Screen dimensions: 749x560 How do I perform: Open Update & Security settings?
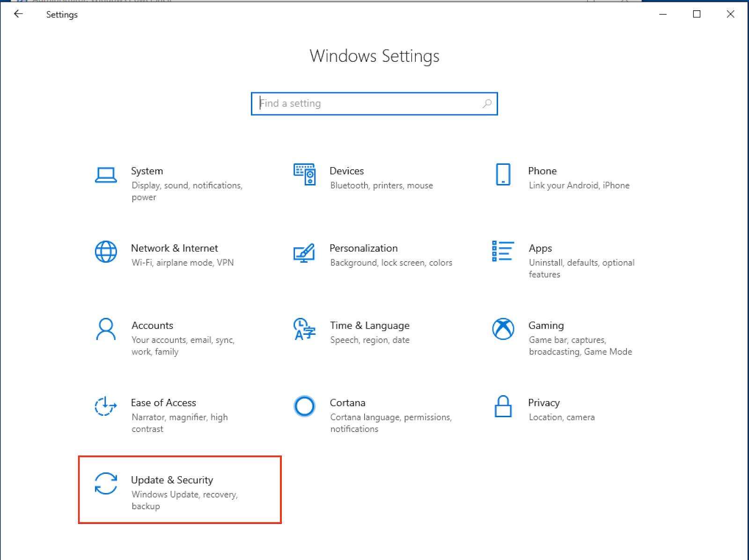point(172,480)
